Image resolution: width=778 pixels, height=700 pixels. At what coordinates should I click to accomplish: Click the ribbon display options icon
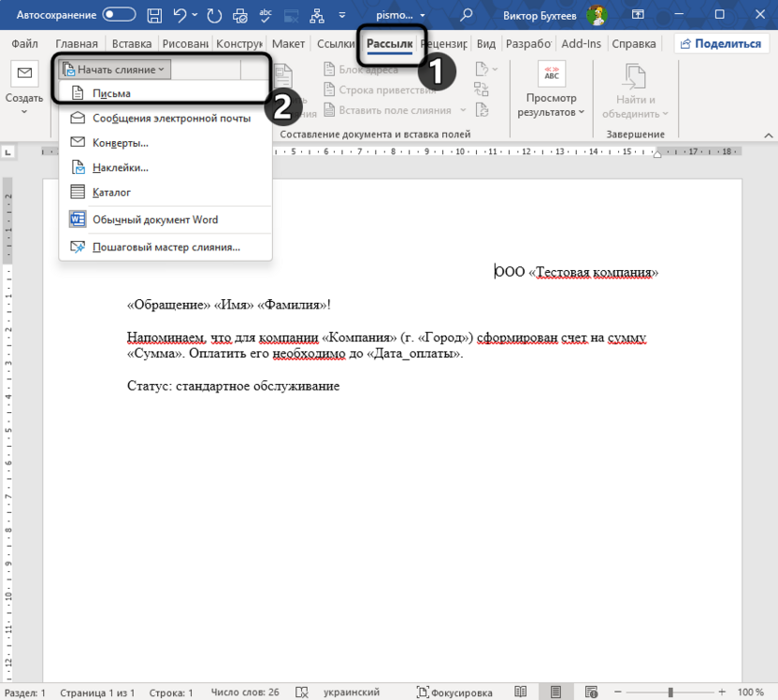point(638,14)
